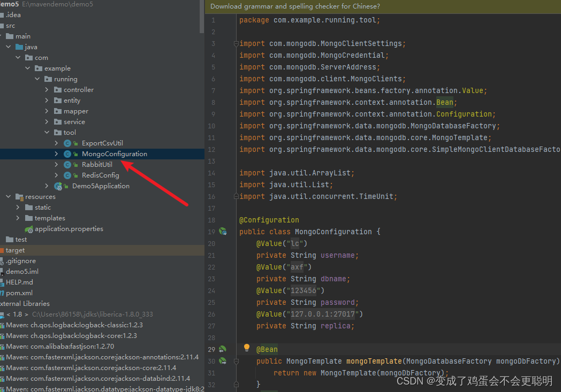The image size is (561, 392).
Task: Select the ExportCsvUtil class icon
Action: pos(66,143)
